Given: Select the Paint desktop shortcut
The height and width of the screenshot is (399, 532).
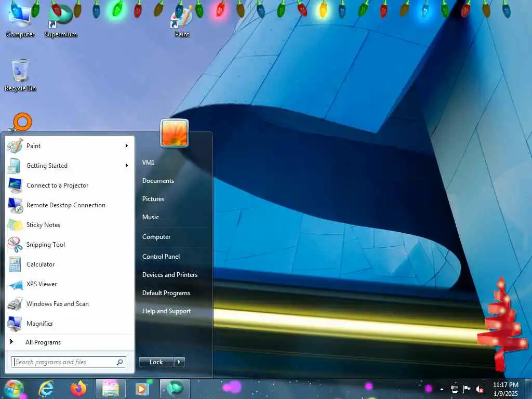Looking at the screenshot, I should click(182, 22).
